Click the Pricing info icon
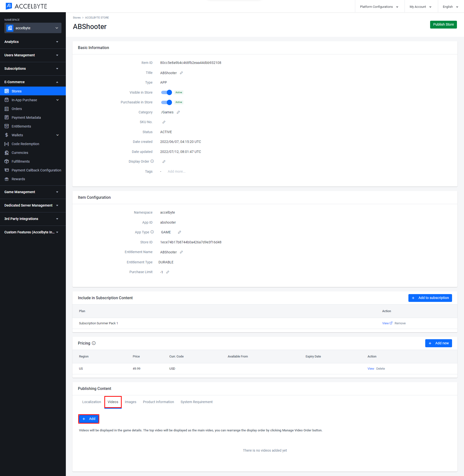Image resolution: width=464 pixels, height=476 pixels. [x=94, y=343]
